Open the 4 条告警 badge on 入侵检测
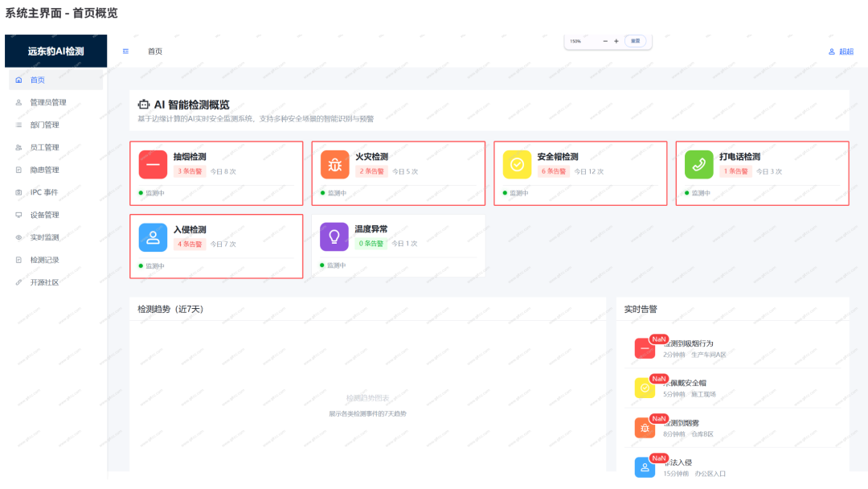 (190, 244)
